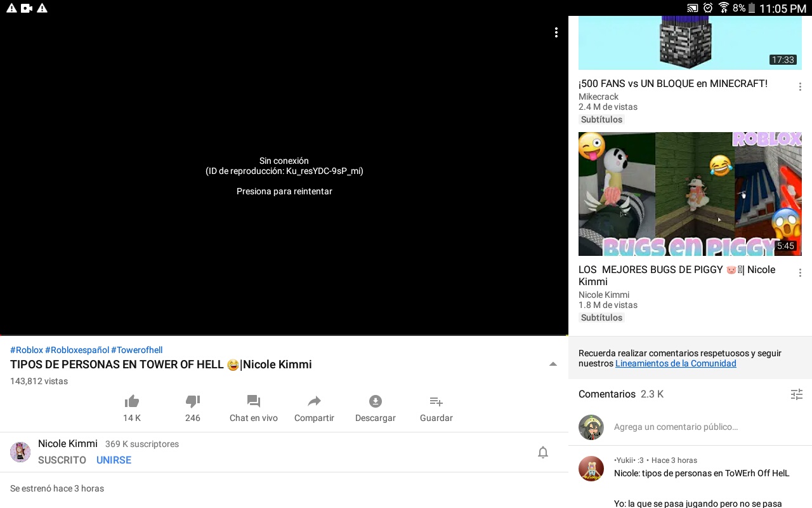Tap the Sin conexión error message
This screenshot has height=508, width=812.
284,161
